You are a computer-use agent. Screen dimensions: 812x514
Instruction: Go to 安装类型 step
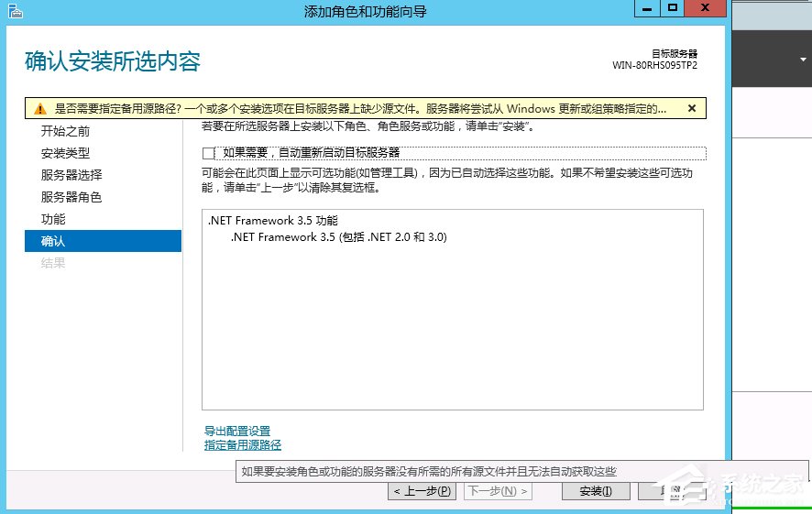pos(65,153)
